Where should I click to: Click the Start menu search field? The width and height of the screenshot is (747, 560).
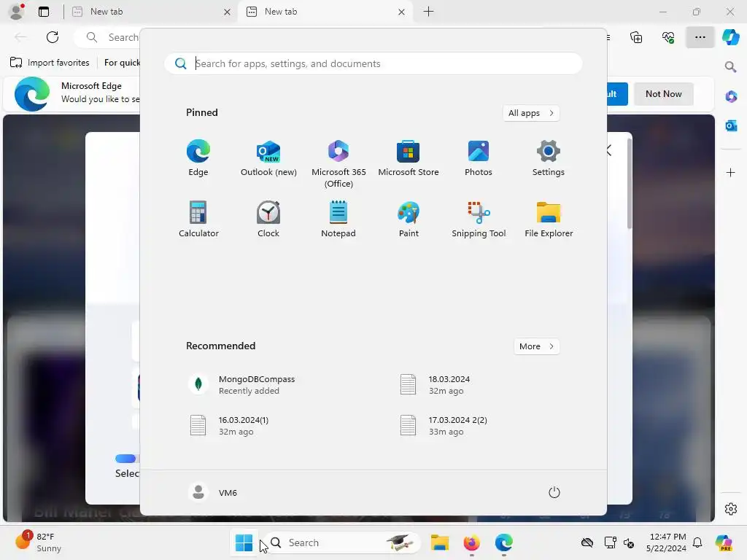click(x=373, y=63)
